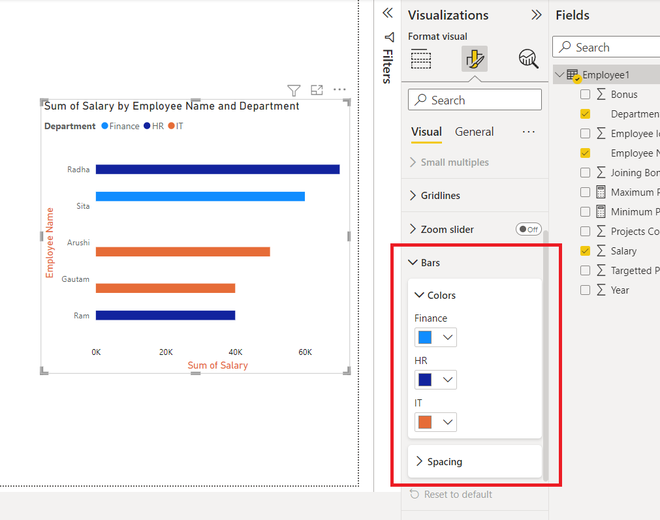Screen dimensions: 660x520
Task: Untick the Department field checkbox
Action: pos(585,114)
